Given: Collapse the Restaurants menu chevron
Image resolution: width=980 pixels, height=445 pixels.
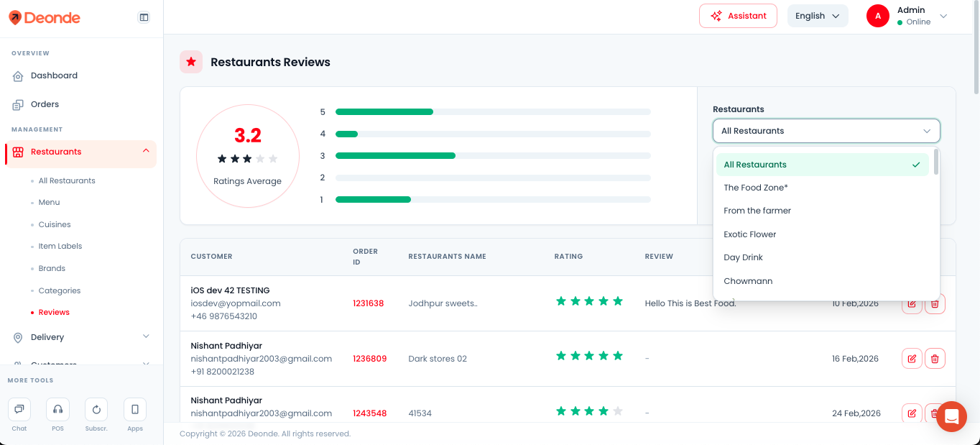Looking at the screenshot, I should (x=146, y=151).
